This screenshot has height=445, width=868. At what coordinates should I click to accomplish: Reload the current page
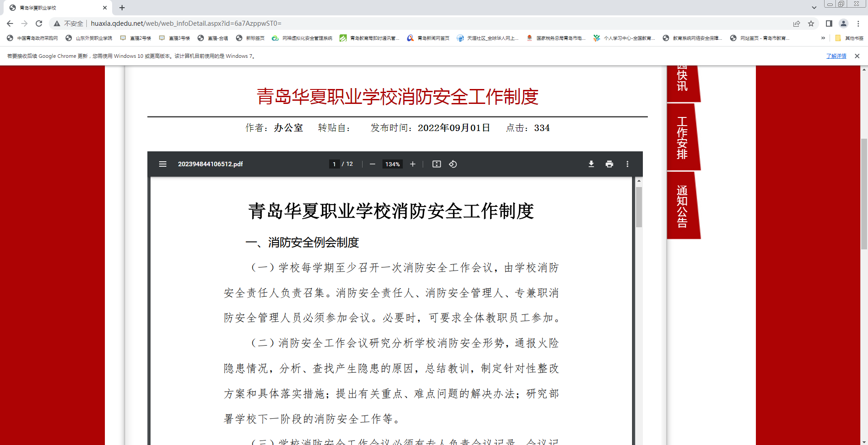(39, 23)
